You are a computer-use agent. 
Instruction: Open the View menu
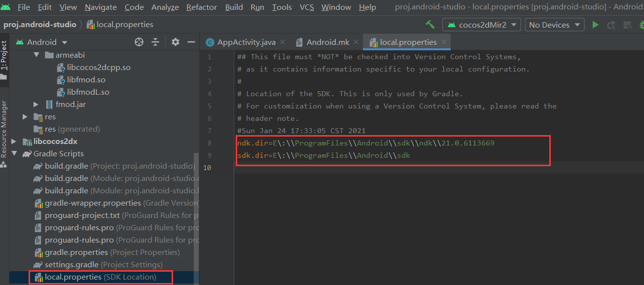(x=68, y=7)
